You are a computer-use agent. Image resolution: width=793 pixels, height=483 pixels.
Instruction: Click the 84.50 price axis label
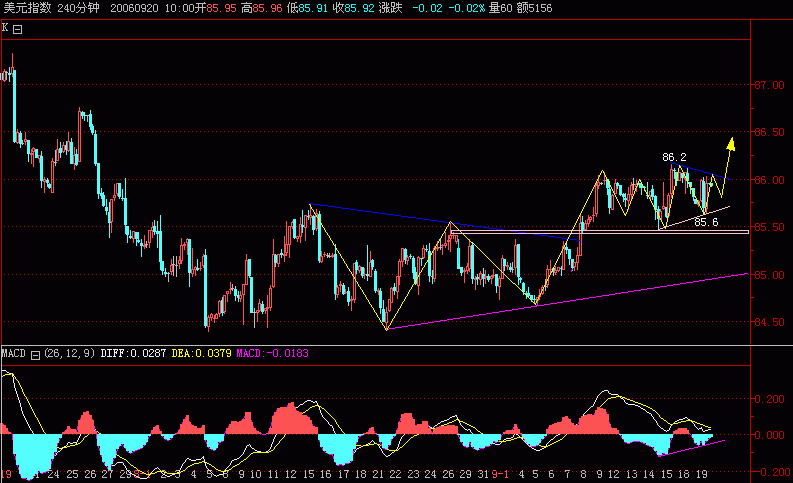click(769, 322)
